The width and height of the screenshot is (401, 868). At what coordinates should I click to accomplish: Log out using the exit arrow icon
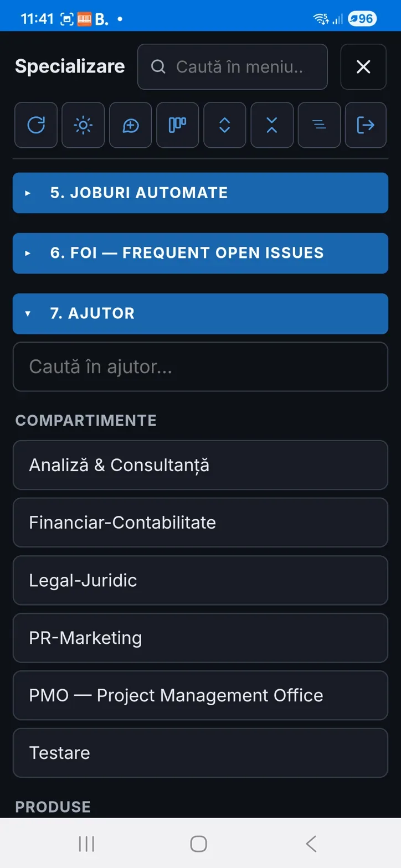(366, 125)
